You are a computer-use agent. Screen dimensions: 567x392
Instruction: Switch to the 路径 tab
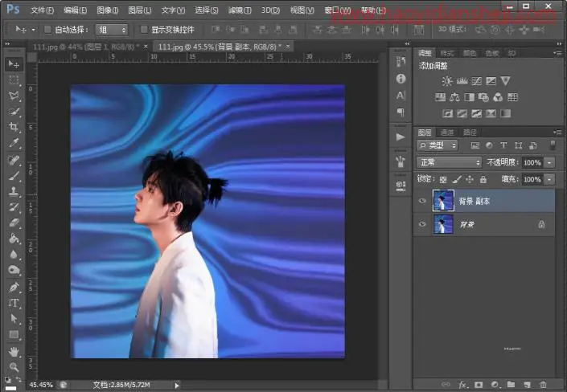470,133
